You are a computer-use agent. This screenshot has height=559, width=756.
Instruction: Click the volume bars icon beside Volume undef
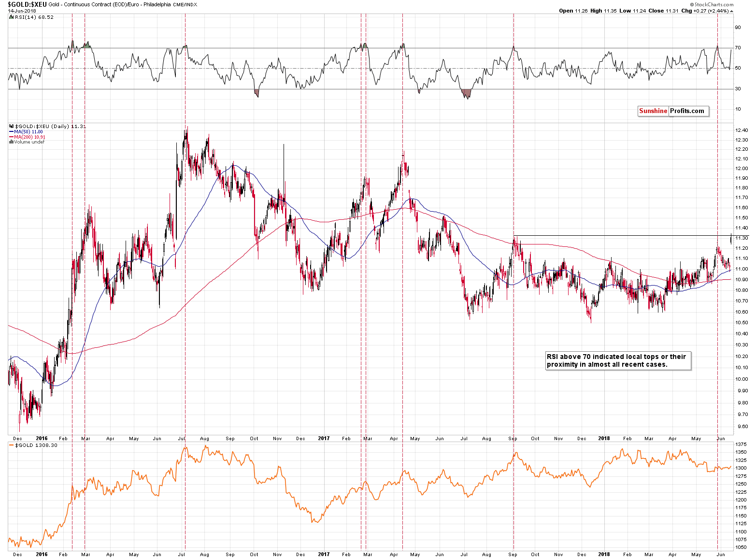coord(11,142)
